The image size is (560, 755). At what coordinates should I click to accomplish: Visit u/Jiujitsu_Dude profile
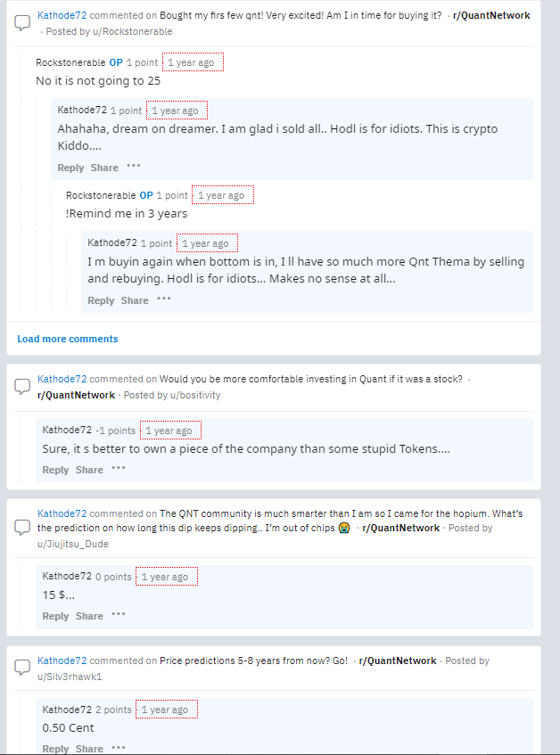[73, 544]
